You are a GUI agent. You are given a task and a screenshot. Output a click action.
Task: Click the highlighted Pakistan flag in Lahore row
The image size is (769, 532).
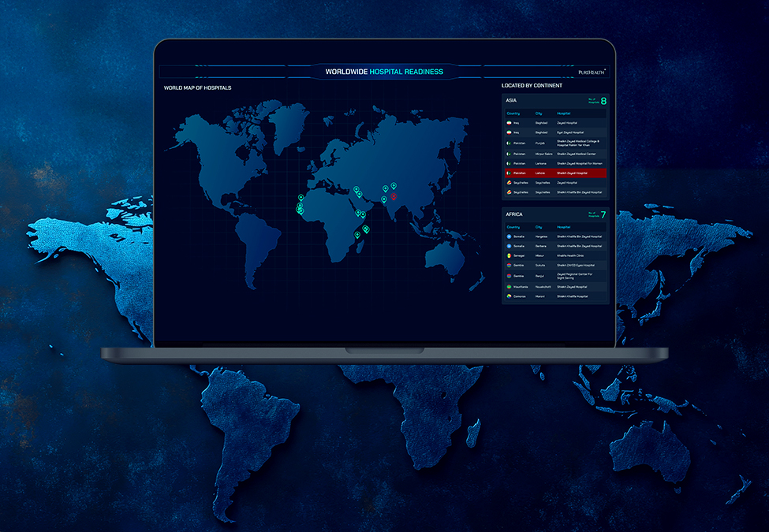509,173
